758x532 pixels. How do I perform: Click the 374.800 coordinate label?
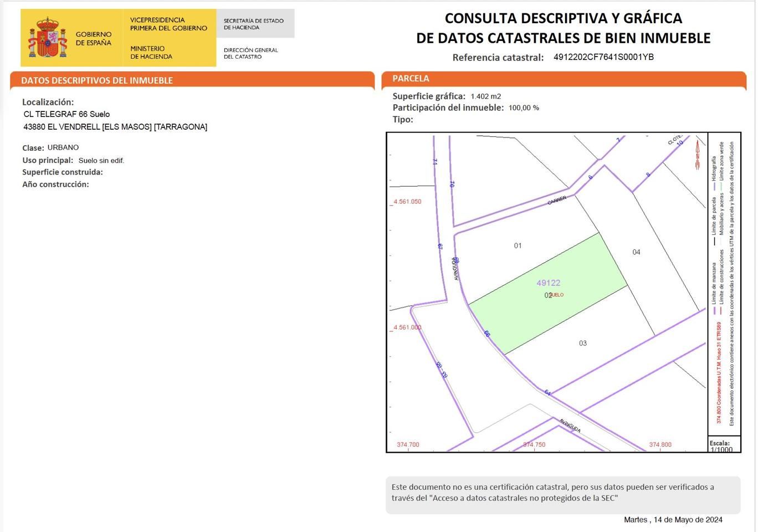(660, 445)
